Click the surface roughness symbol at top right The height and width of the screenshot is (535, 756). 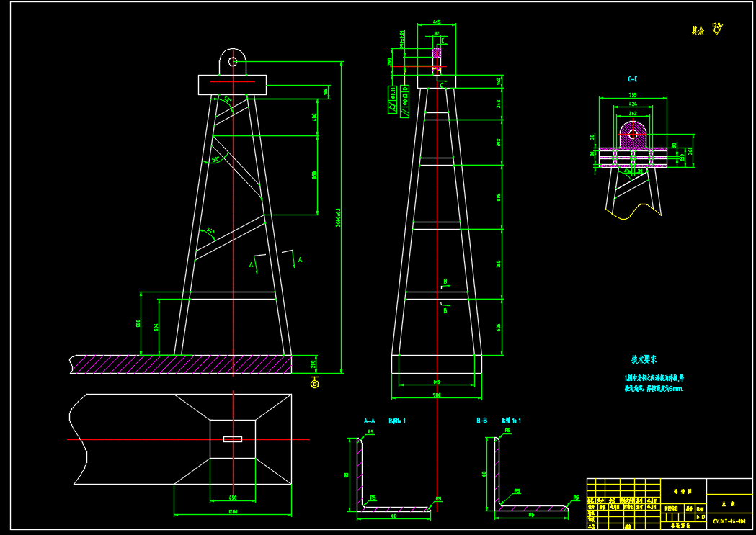coord(717,30)
